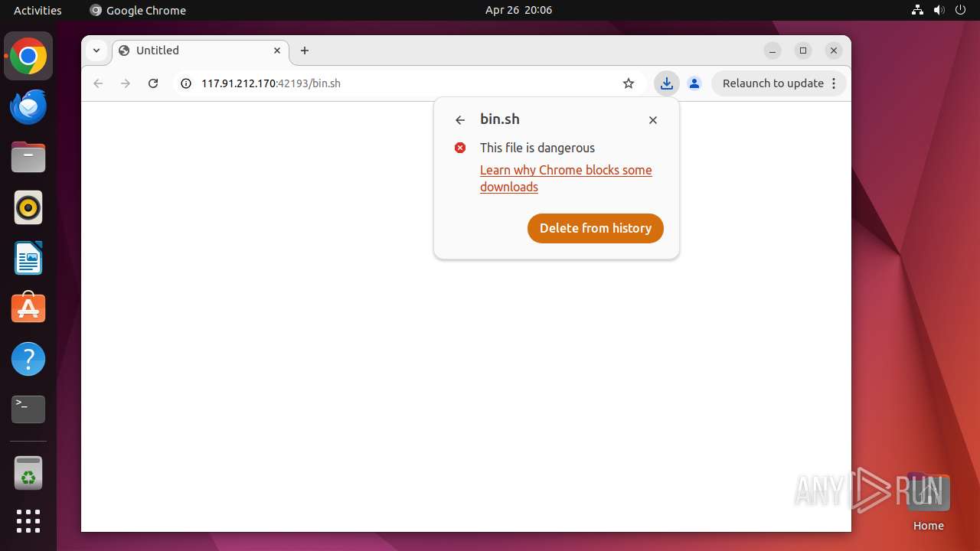Open Help from dock

28,359
